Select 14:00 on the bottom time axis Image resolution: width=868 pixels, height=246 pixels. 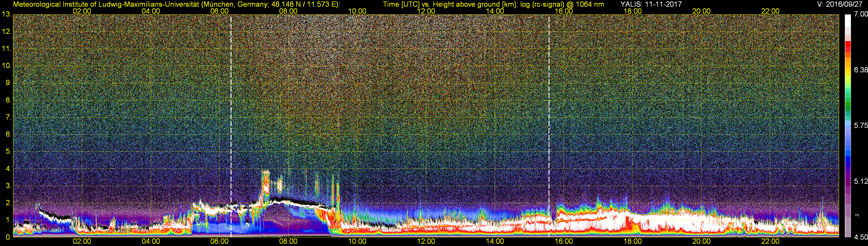coord(495,241)
